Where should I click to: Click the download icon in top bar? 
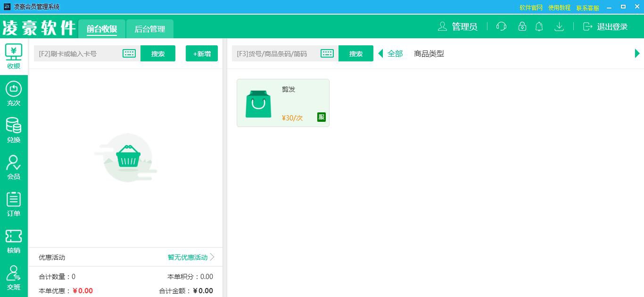coord(559,27)
